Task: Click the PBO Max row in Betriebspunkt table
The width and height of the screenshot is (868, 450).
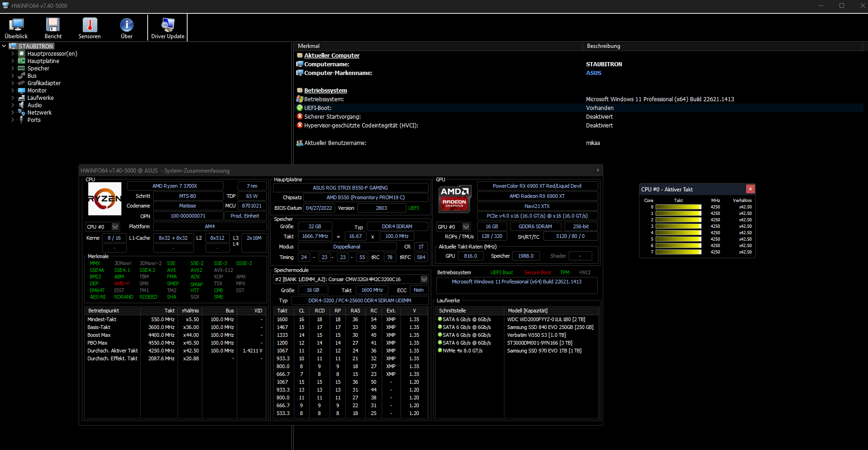Action: pyautogui.click(x=175, y=343)
